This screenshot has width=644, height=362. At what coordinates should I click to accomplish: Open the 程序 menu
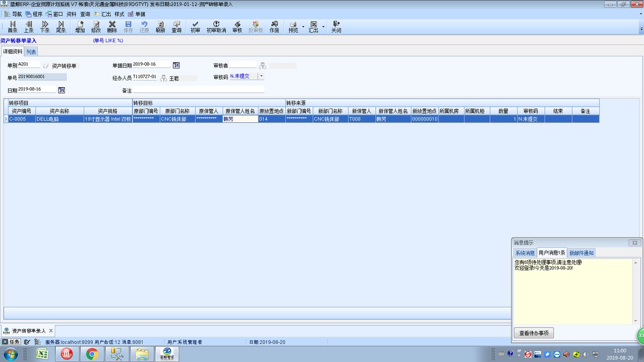click(34, 14)
